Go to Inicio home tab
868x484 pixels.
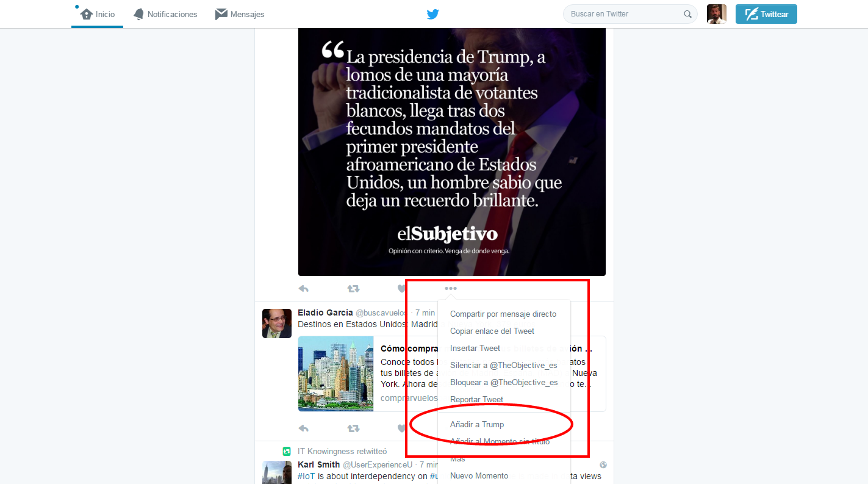[x=98, y=14]
